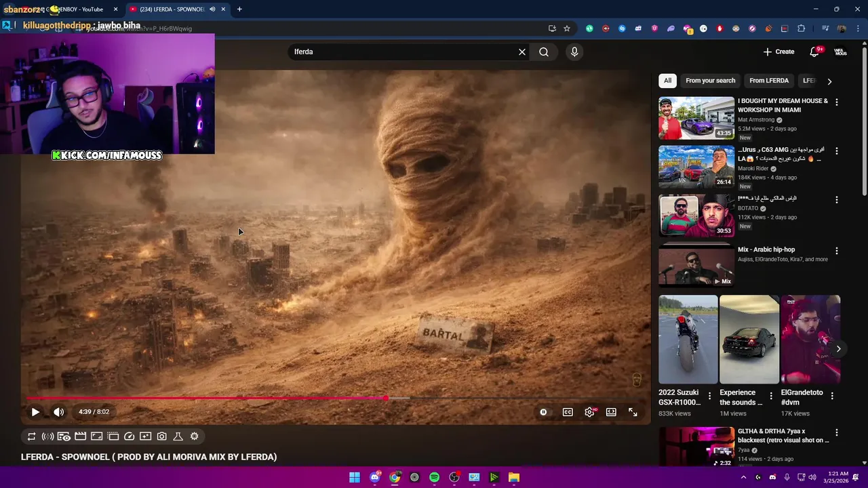Screen dimensions: 868x488
Task: Select the From LFERDA chip
Action: pos(769,81)
